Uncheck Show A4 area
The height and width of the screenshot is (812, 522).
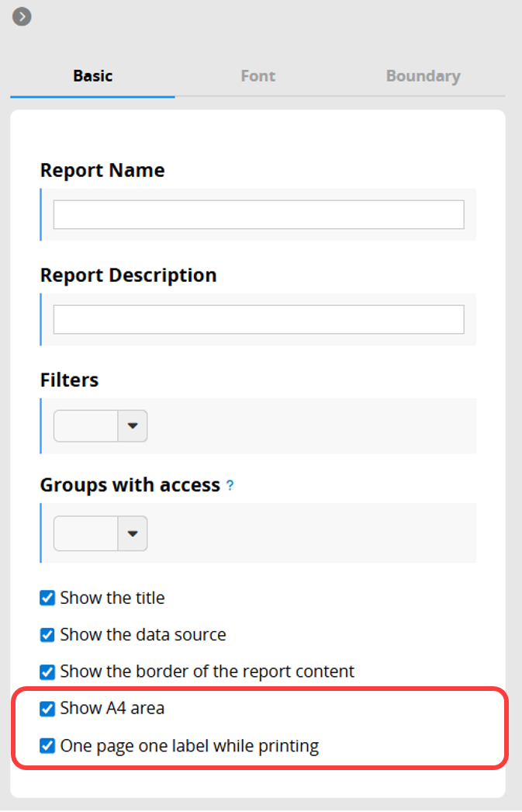tap(47, 709)
